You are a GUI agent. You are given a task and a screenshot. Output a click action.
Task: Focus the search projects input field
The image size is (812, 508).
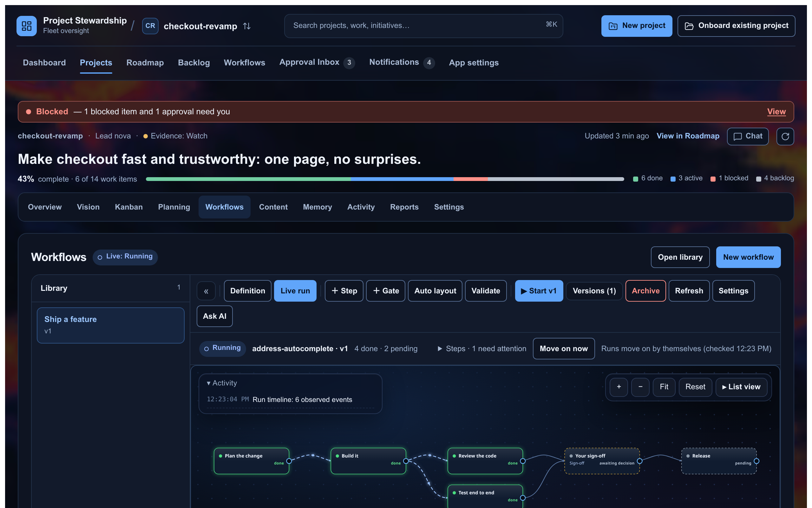pos(423,26)
